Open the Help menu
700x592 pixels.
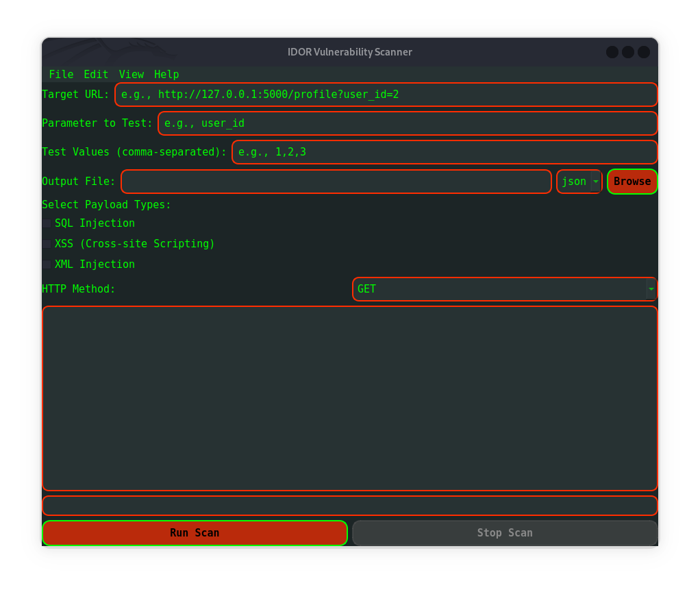(166, 74)
